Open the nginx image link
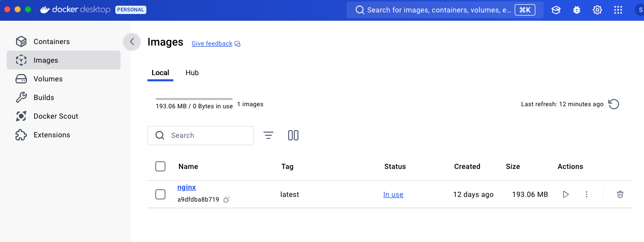 (187, 188)
